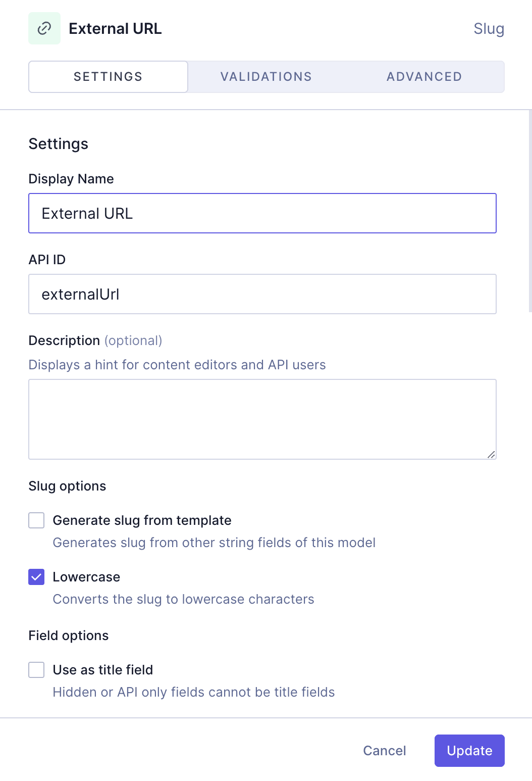Click inside the Display Name field

pos(262,213)
